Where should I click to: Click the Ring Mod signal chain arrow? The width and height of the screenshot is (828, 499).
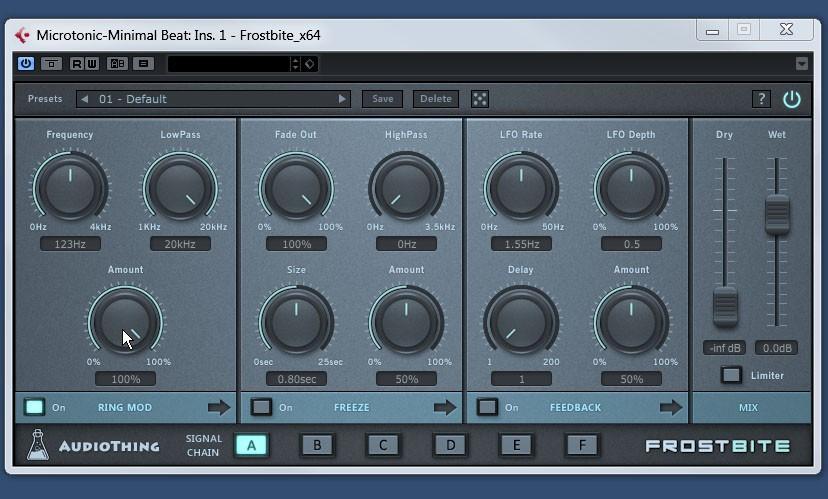point(219,407)
